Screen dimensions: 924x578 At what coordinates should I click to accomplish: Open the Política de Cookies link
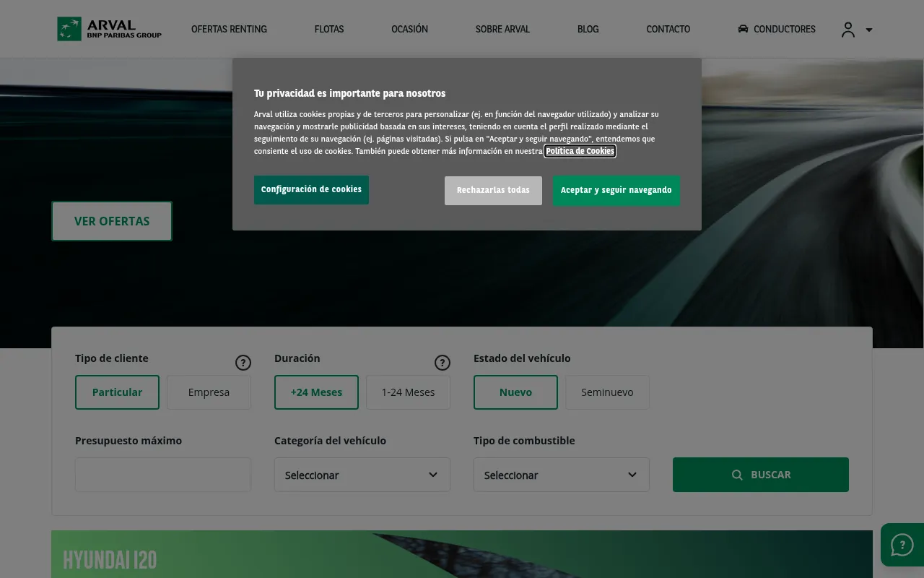(x=580, y=151)
